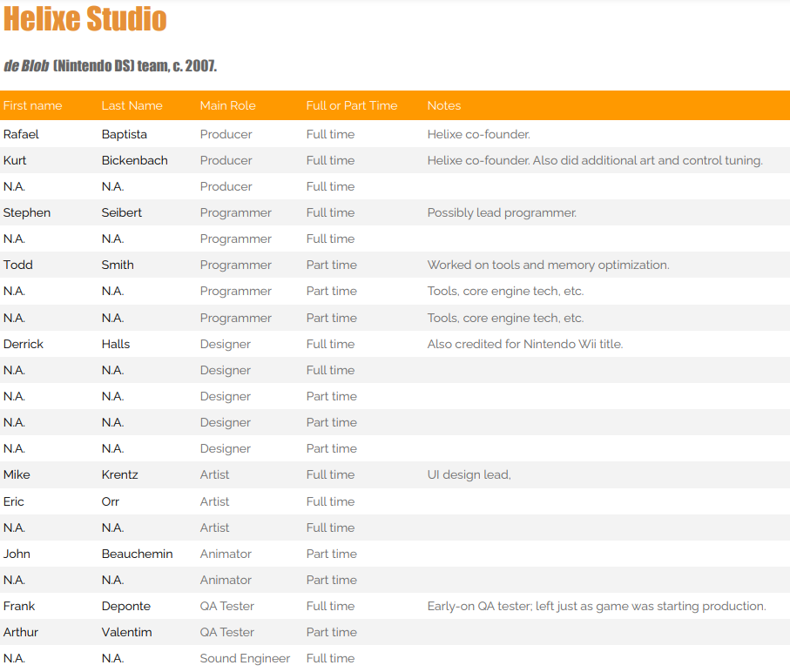Click the Kurt first name cell
The width and height of the screenshot is (790, 672).
[15, 160]
